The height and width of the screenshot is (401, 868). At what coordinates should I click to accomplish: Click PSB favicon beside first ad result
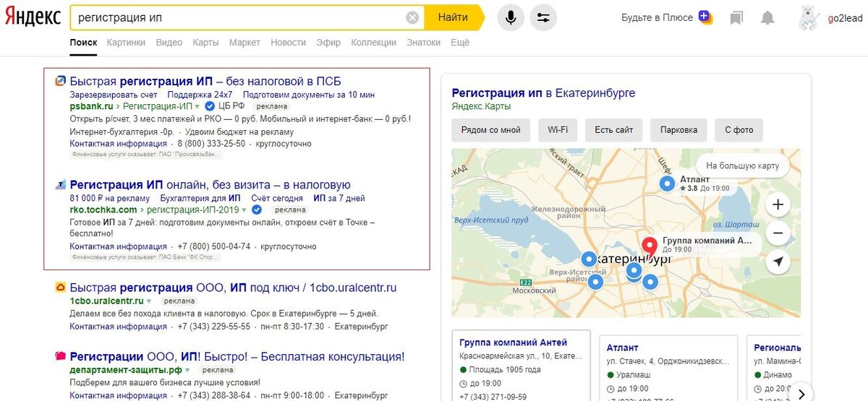(61, 81)
